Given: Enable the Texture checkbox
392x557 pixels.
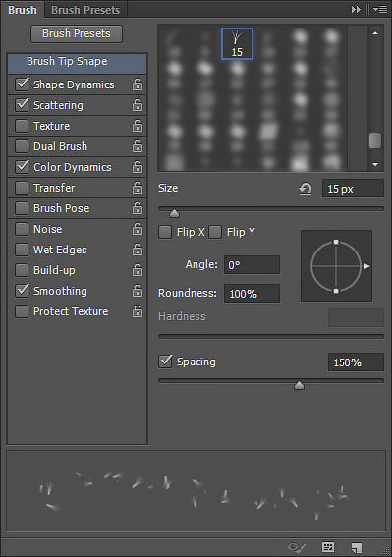Looking at the screenshot, I should click(22, 126).
